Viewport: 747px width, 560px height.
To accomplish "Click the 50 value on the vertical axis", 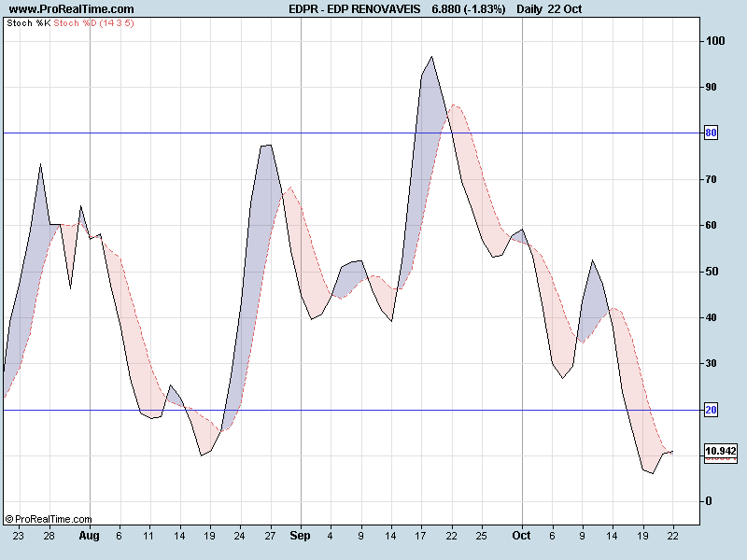I will pos(711,272).
